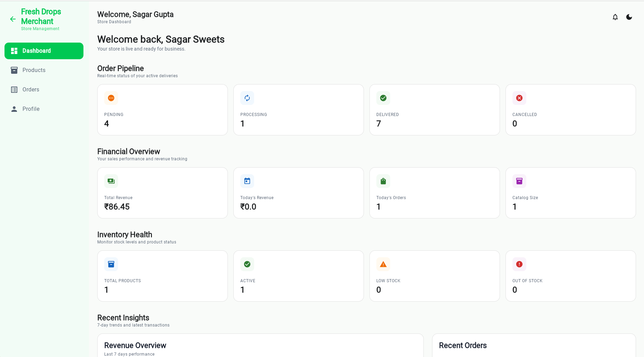Click the Order Pipeline heading
This screenshot has width=644, height=357.
(120, 69)
